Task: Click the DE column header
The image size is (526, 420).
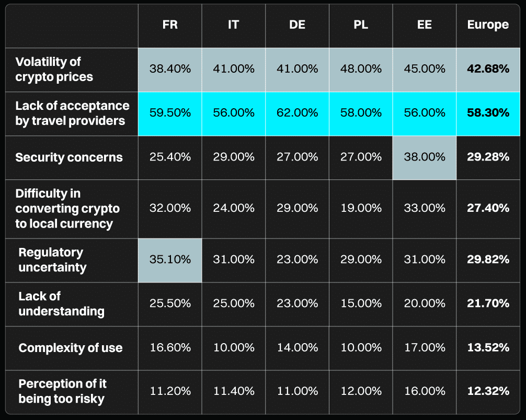Action: [x=297, y=25]
